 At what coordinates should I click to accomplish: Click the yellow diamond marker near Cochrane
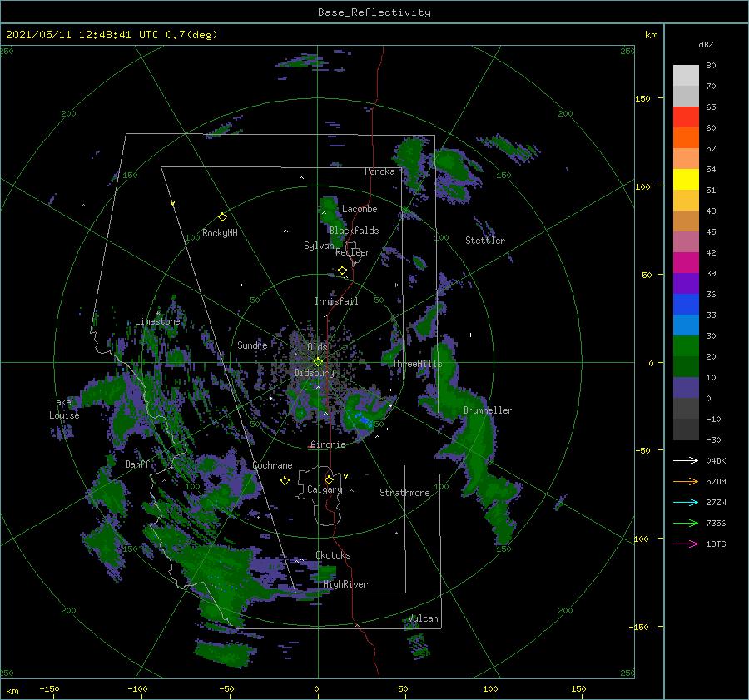(x=285, y=481)
